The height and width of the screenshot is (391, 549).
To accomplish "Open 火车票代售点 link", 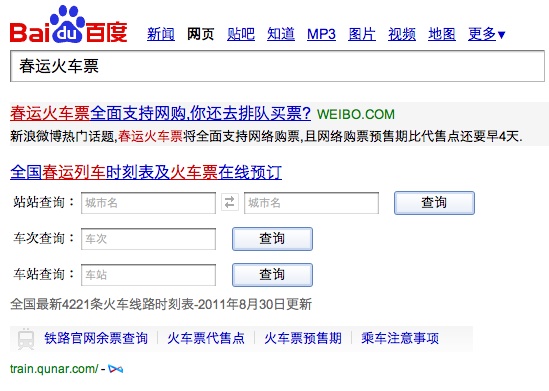I will coord(206,338).
